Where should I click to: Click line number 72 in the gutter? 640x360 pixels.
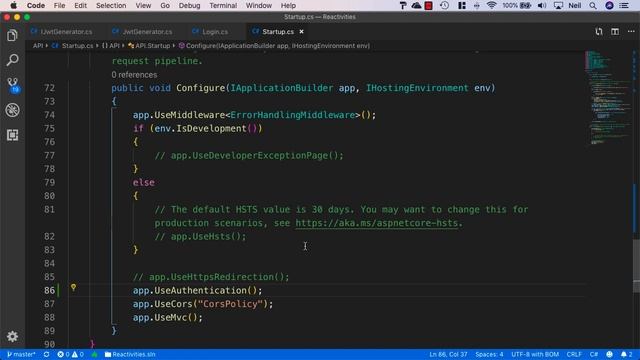pyautogui.click(x=49, y=88)
